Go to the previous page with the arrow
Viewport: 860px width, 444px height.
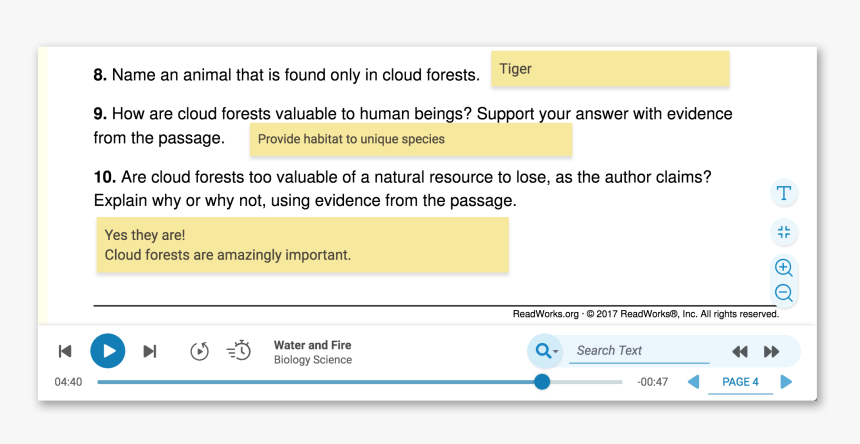tap(694, 382)
